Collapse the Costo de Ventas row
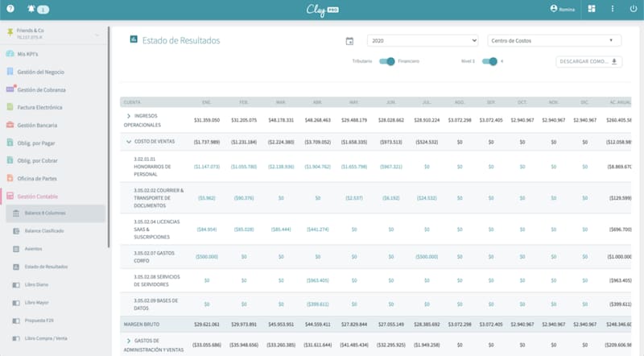 click(128, 141)
